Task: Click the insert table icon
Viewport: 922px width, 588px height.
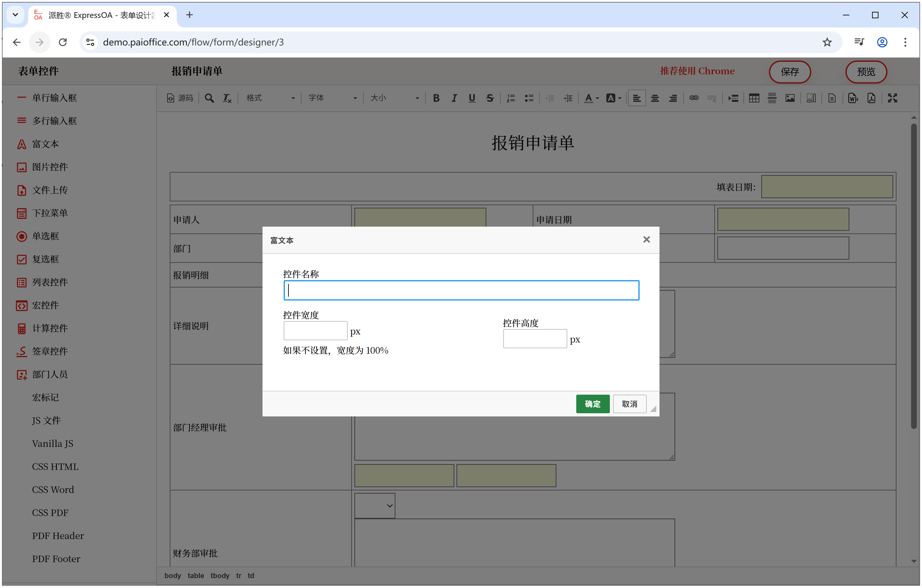Action: (754, 98)
